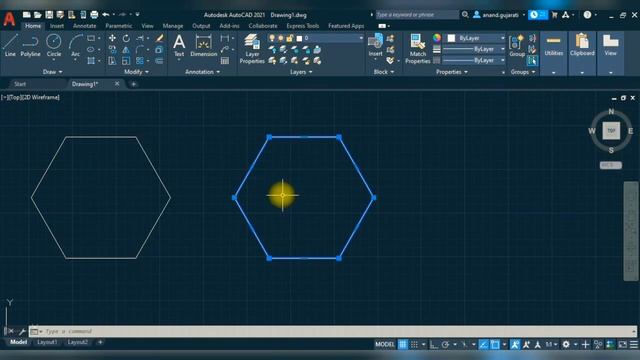
Task: Switch to Layout1 tab
Action: pos(47,342)
